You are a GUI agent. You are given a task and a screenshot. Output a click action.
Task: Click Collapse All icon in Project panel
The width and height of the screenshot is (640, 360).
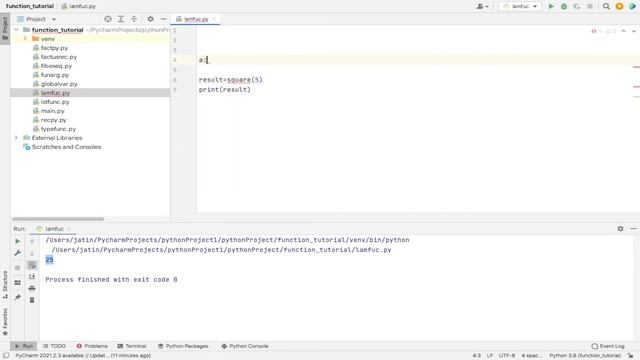134,19
